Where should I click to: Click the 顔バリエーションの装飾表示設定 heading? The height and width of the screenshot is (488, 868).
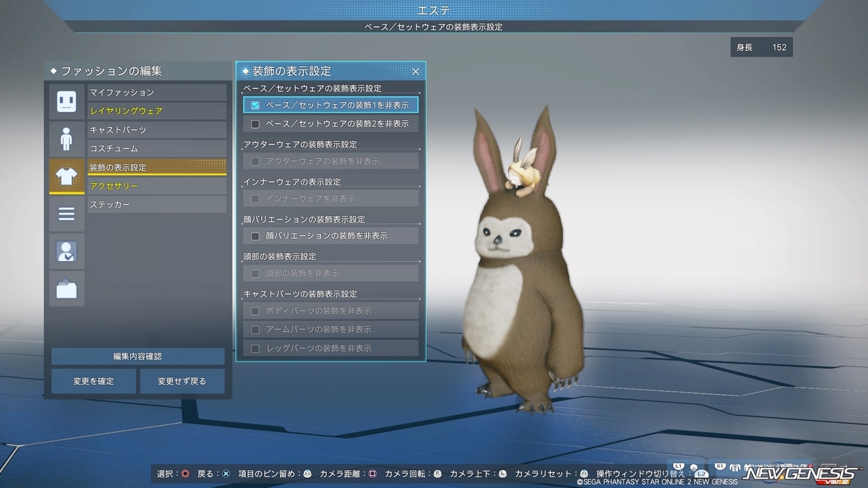(305, 219)
